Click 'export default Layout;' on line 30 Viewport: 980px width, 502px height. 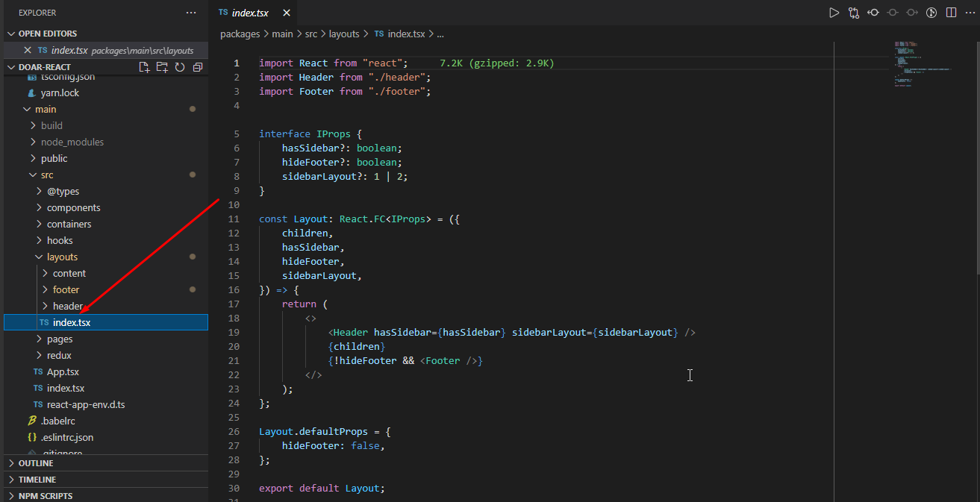pos(322,489)
